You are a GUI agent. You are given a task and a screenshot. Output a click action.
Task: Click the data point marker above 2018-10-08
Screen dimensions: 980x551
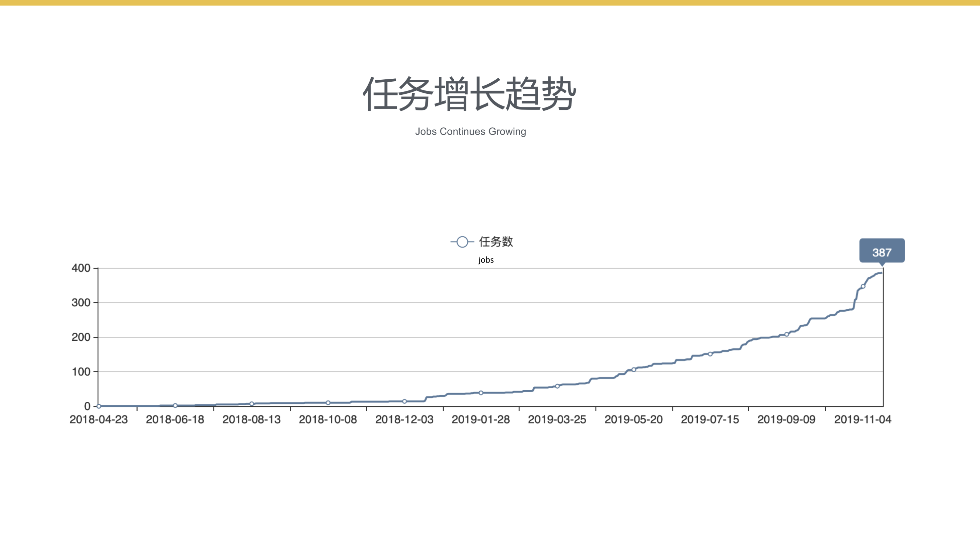coord(328,403)
